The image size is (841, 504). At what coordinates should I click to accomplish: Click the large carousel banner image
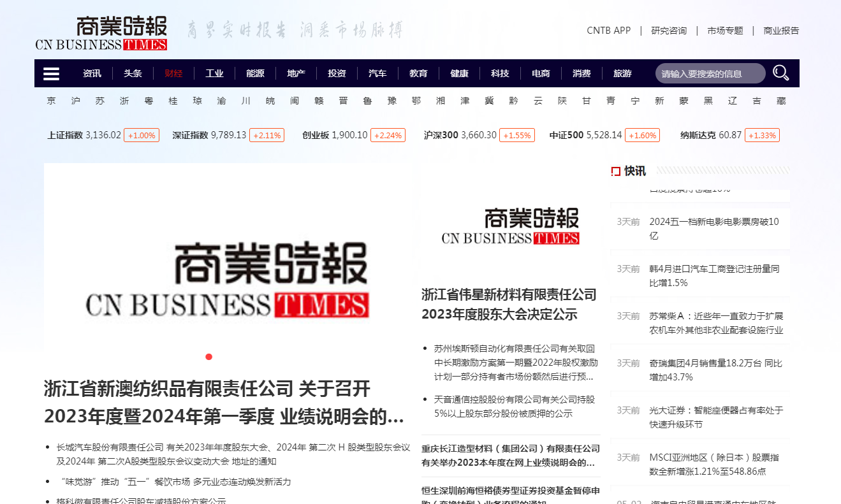[x=227, y=264]
